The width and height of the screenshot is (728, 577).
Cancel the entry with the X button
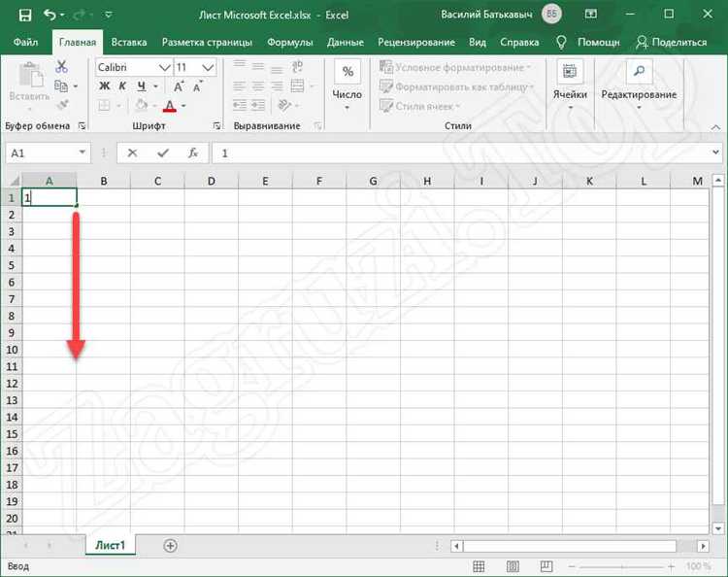[132, 153]
